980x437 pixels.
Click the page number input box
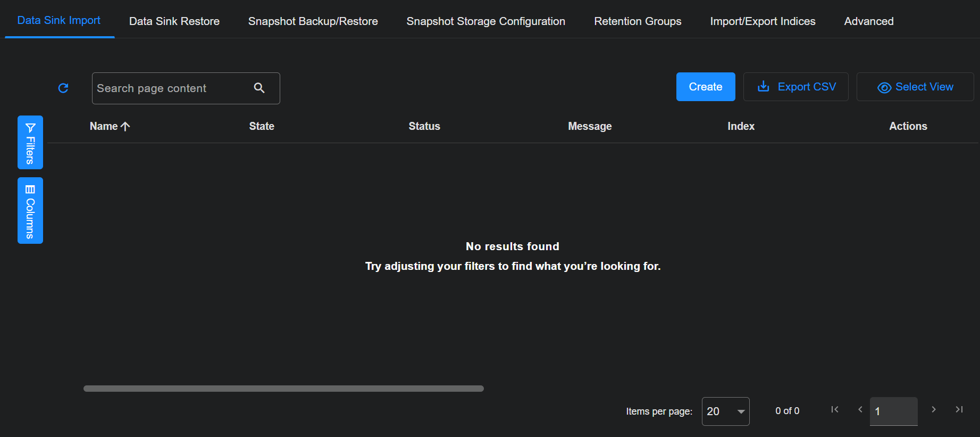click(x=893, y=411)
